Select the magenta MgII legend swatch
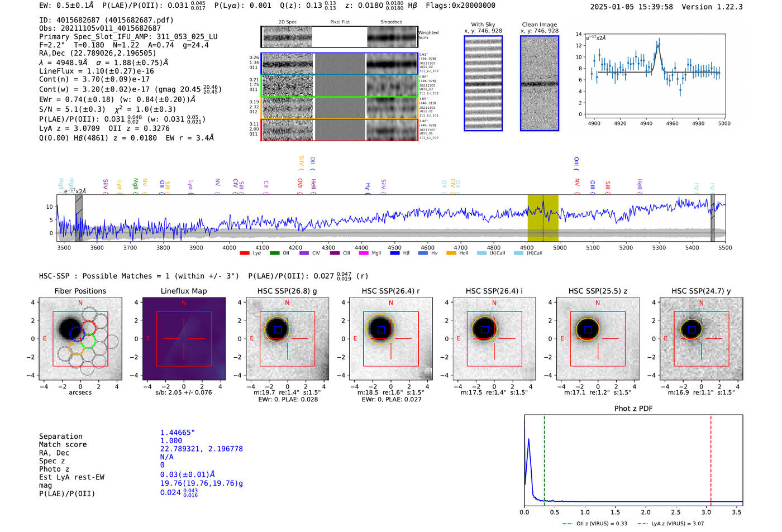The image size is (782, 532). [364, 253]
